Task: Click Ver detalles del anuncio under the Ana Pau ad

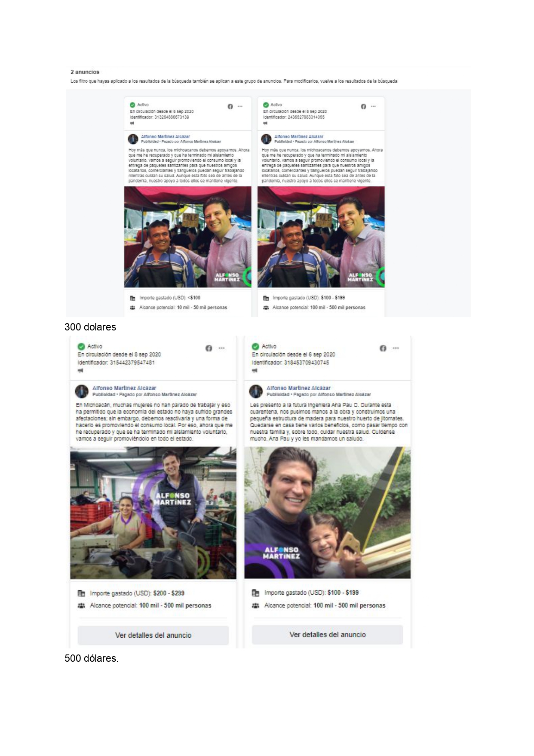Action: pos(328,635)
